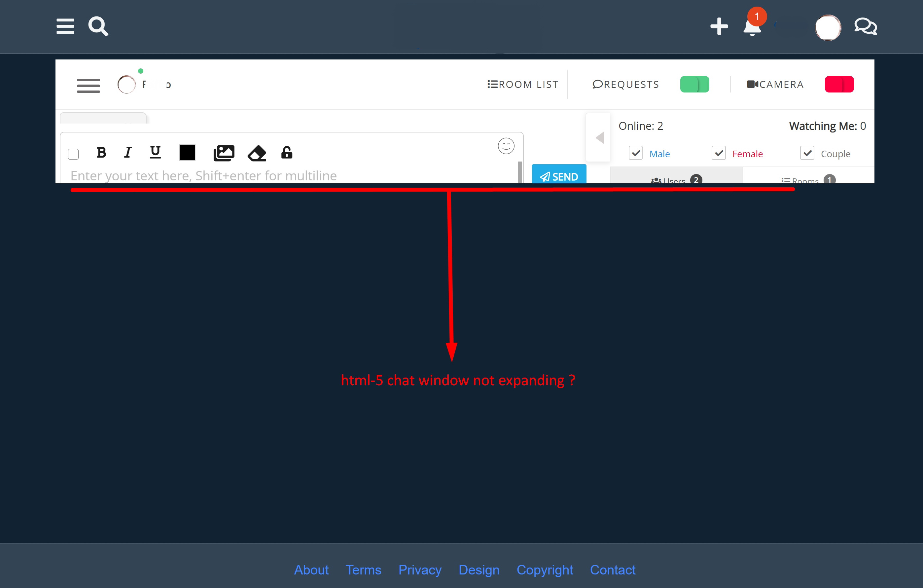Click the Bold formatting icon
This screenshot has height=588, width=923.
pyautogui.click(x=101, y=153)
